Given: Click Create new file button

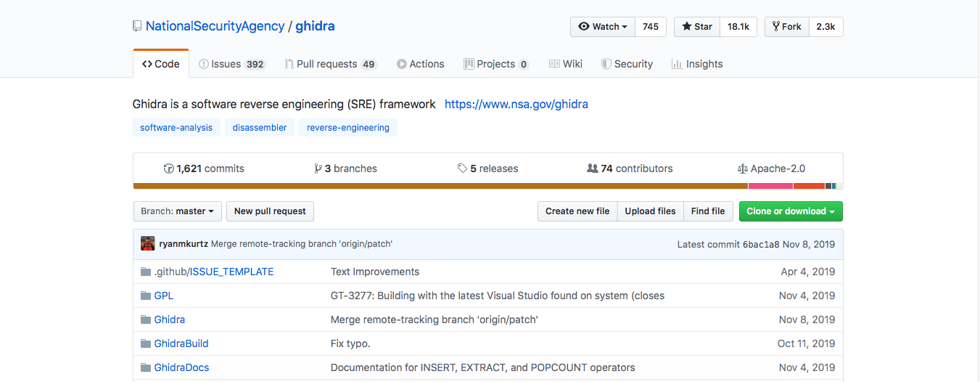Looking at the screenshot, I should 577,211.
